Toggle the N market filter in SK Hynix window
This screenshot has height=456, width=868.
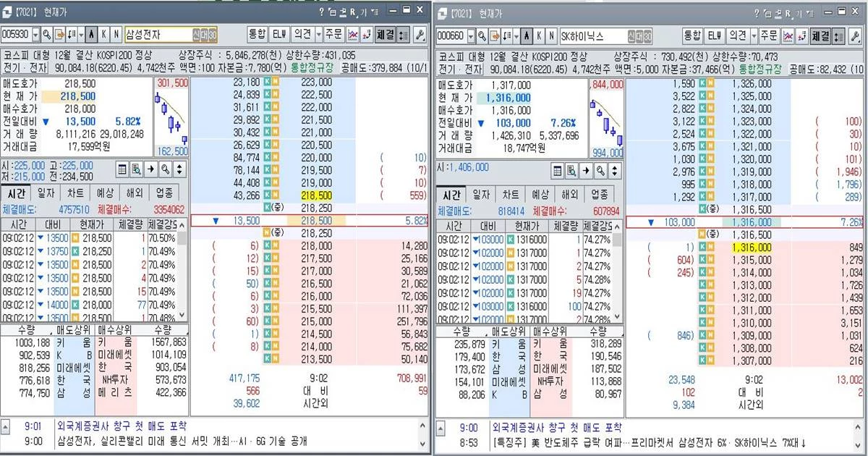tap(550, 35)
